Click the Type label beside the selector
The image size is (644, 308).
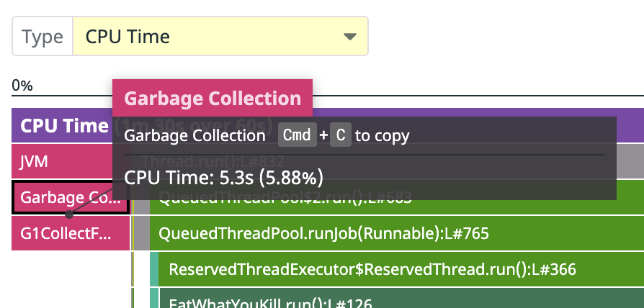tap(43, 37)
